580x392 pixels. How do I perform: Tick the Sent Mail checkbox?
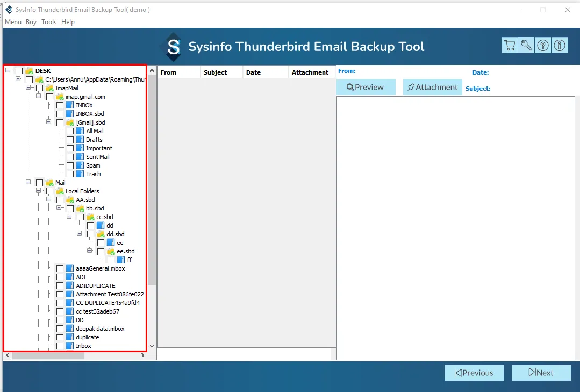70,157
